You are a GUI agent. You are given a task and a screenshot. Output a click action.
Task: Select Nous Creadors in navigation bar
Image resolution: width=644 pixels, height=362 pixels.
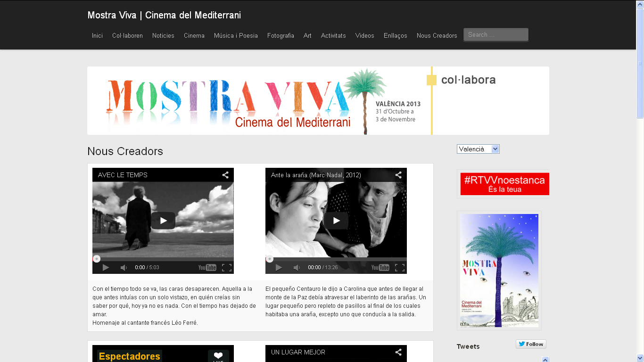(x=437, y=35)
